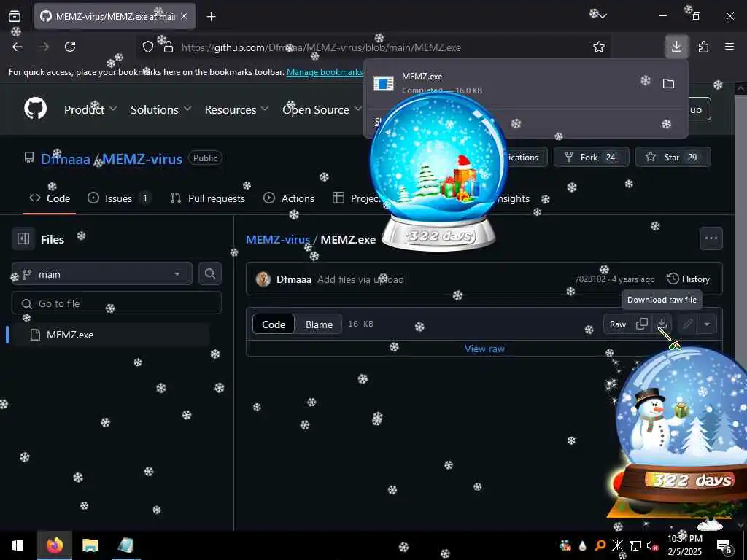747x560 pixels.
Task: Go back to the previous page
Action: (18, 47)
